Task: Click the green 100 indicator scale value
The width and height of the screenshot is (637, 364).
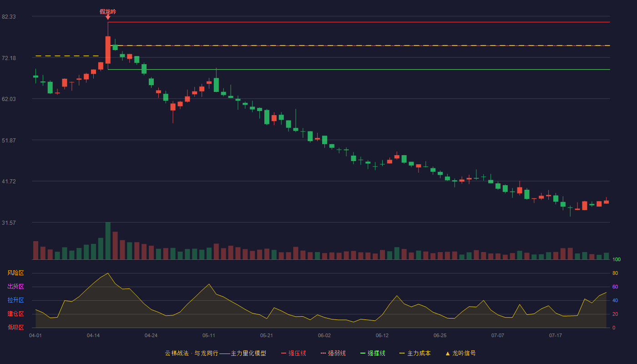Action: click(617, 260)
